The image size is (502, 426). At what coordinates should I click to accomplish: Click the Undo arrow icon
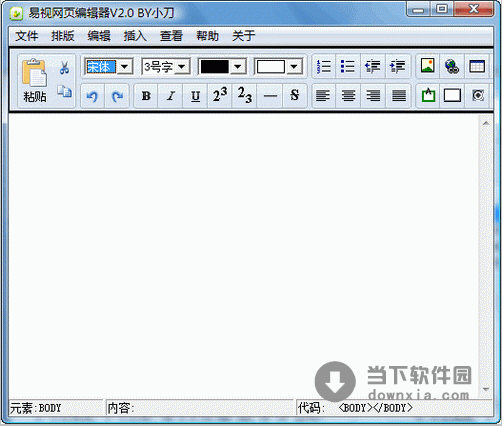(x=92, y=96)
